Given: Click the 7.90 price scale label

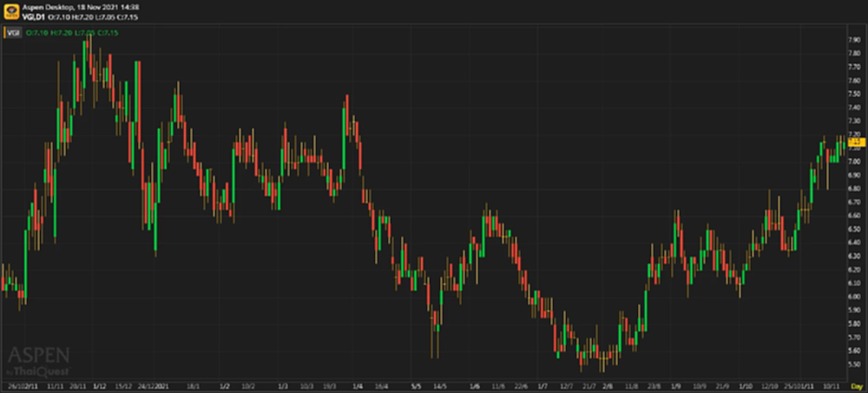Looking at the screenshot, I should (x=853, y=40).
